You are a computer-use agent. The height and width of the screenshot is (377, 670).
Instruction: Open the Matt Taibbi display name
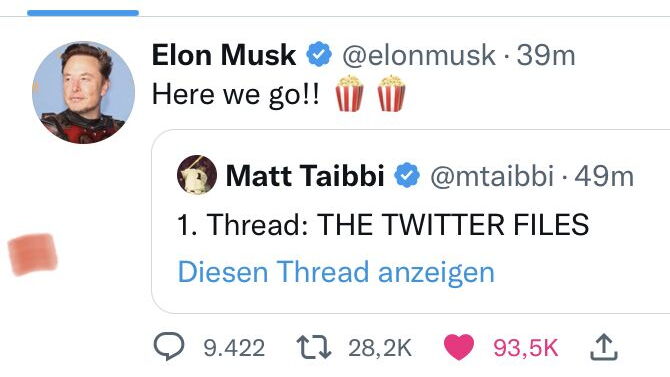pyautogui.click(x=305, y=176)
